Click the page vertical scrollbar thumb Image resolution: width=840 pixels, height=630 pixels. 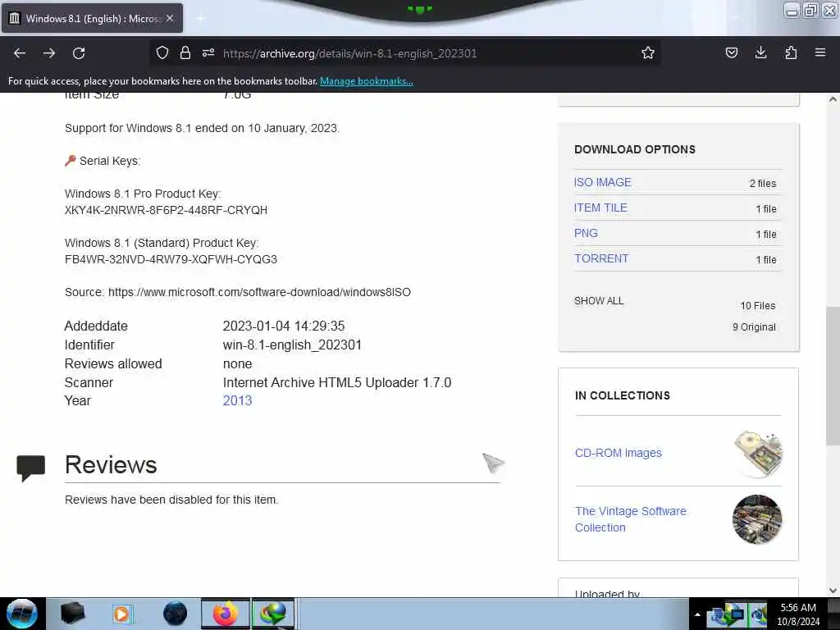click(x=833, y=376)
